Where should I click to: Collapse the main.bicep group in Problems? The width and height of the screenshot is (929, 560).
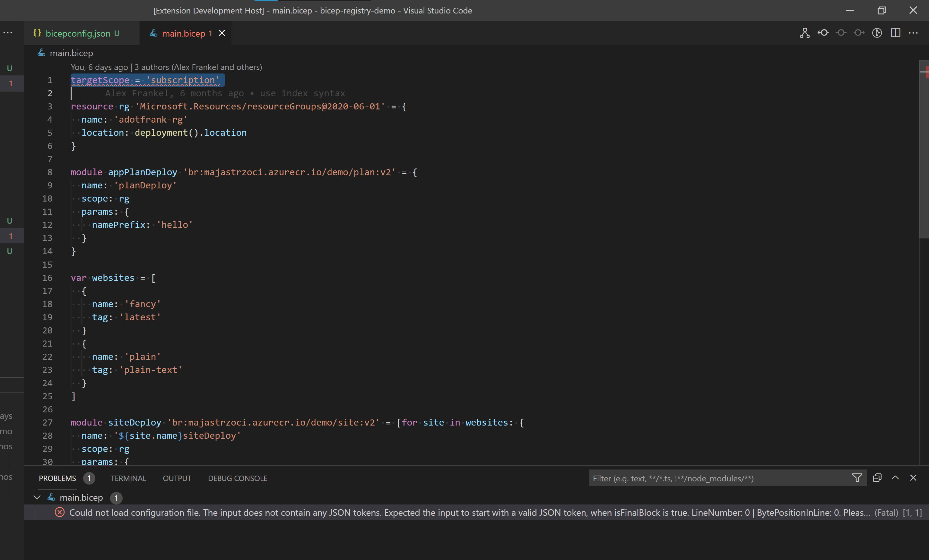click(x=37, y=497)
